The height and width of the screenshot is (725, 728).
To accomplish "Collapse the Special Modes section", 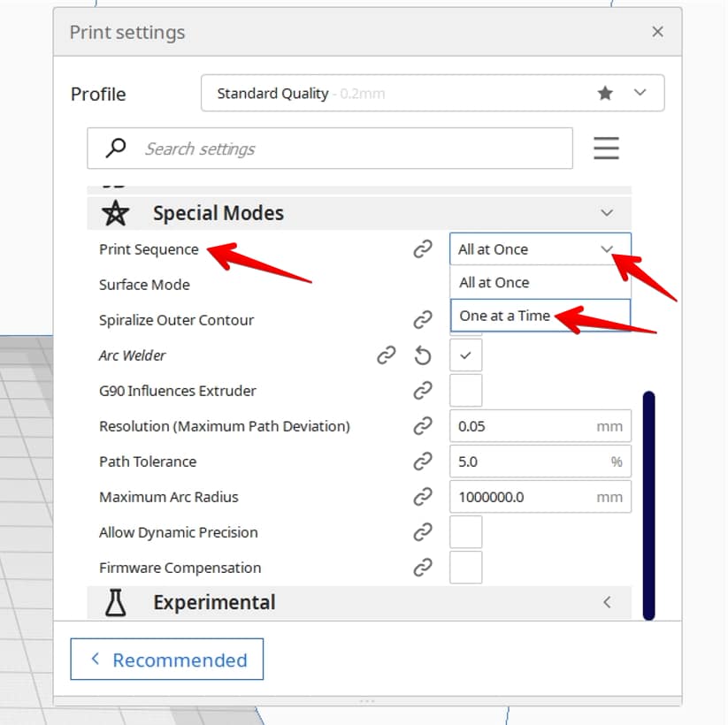I will (x=607, y=212).
